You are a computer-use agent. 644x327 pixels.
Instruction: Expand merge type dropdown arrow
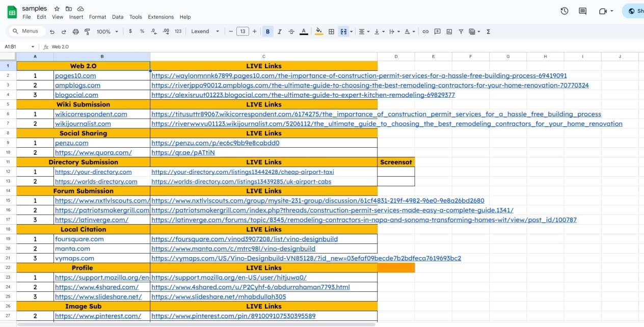point(351,32)
